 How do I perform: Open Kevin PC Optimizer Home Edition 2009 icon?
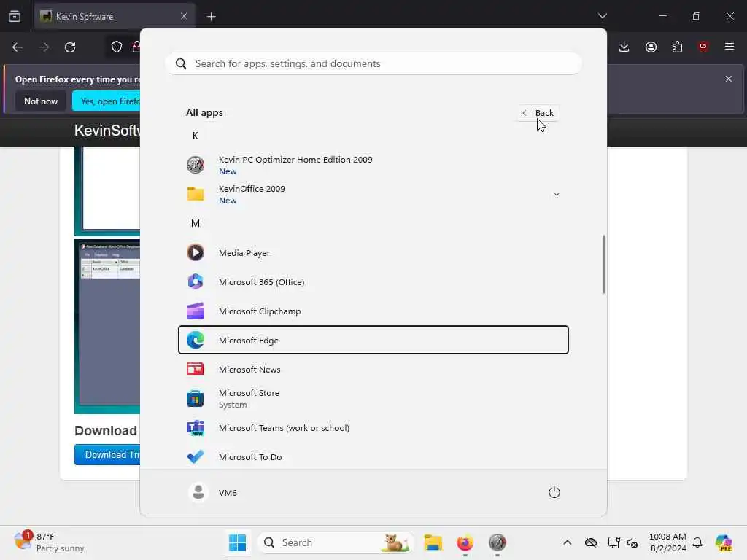click(x=196, y=165)
